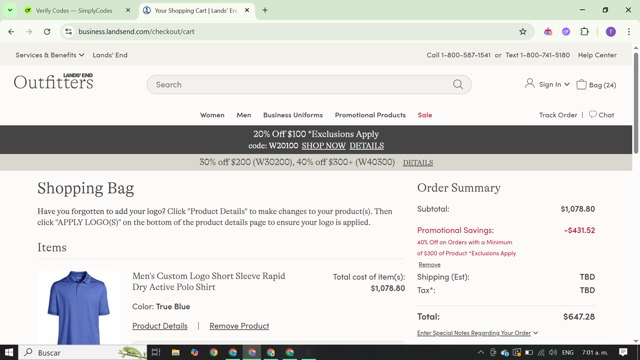The image size is (640, 360).
Task: Click the Total amount $647.28
Action: (579, 316)
